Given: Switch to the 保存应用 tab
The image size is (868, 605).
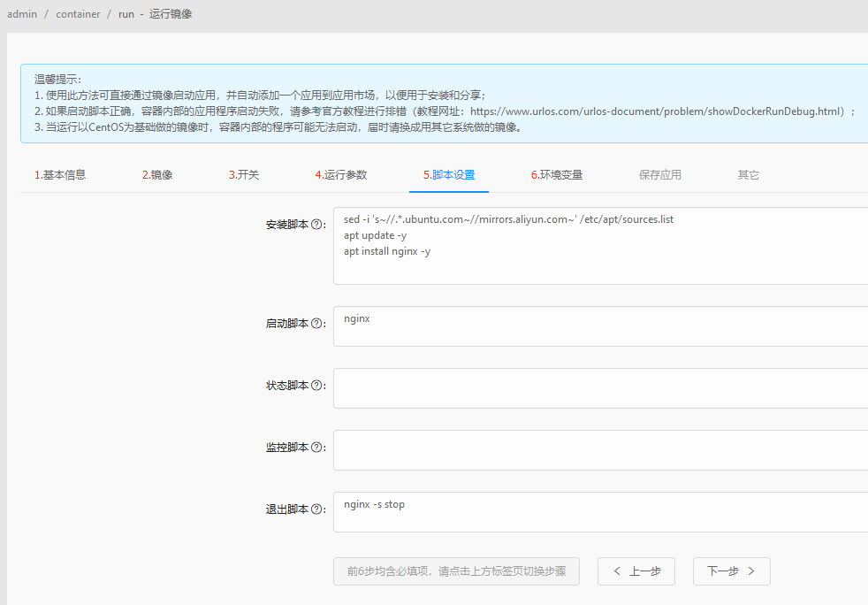Looking at the screenshot, I should (x=660, y=175).
